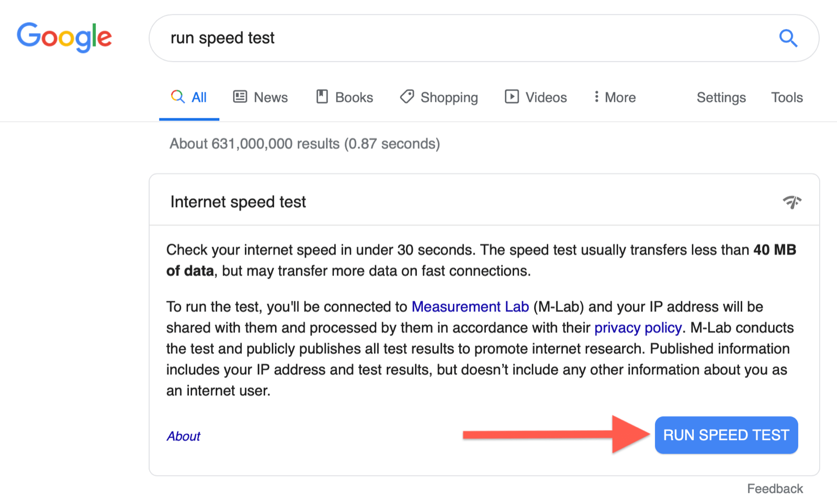Click the About link

pos(184,436)
